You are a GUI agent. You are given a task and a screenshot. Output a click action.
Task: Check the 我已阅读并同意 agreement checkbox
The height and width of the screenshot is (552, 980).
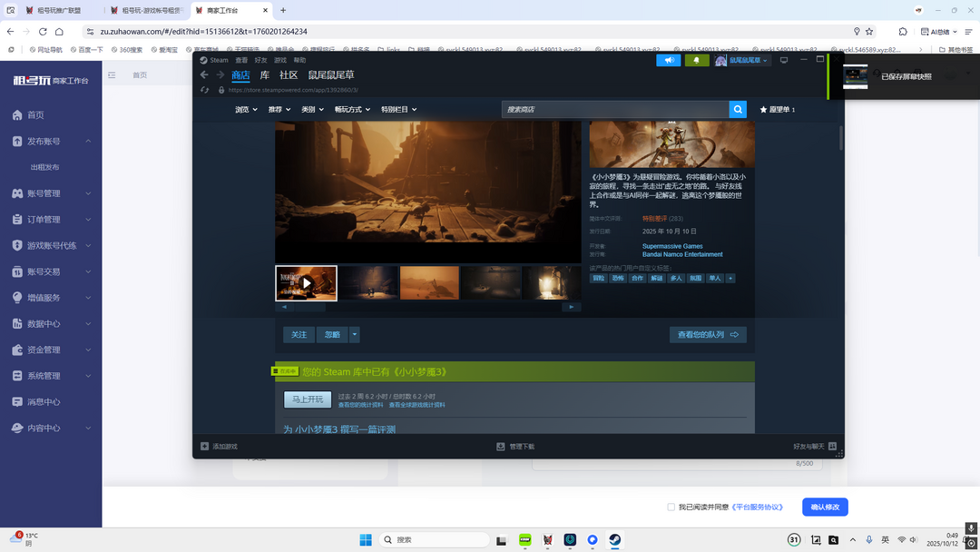pyautogui.click(x=671, y=508)
